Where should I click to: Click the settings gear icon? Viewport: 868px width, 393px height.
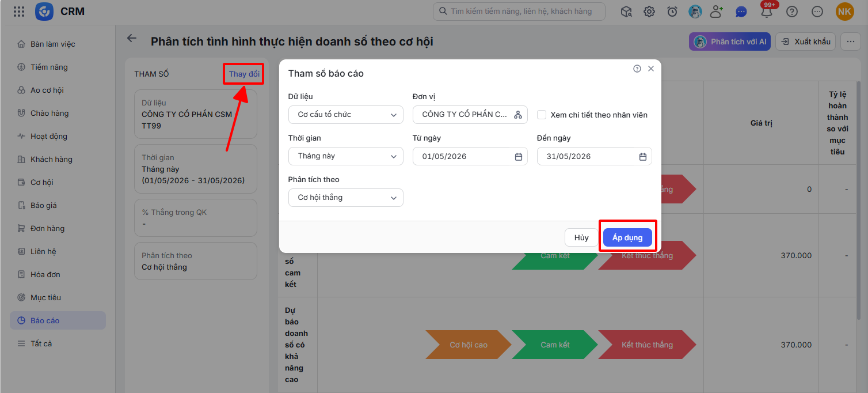click(649, 12)
